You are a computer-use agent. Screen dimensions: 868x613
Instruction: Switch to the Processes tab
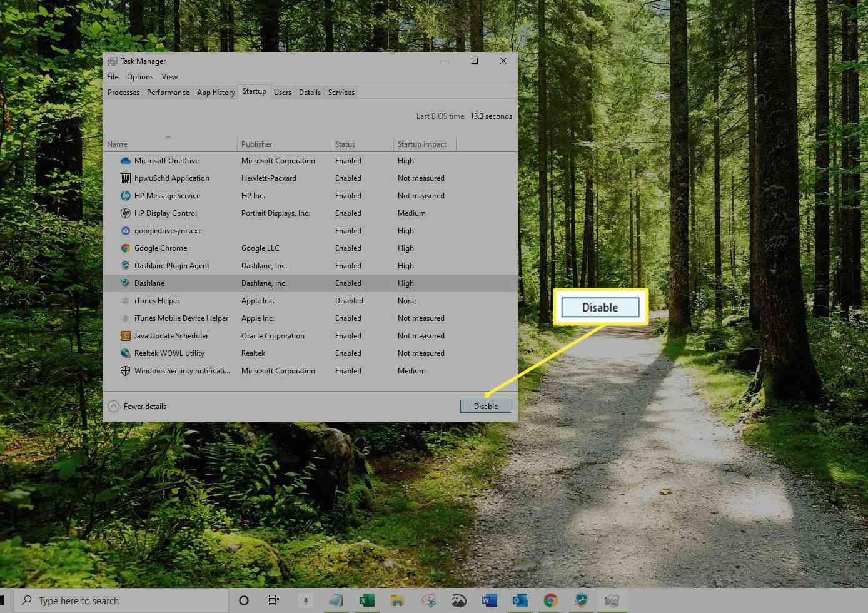(x=123, y=93)
